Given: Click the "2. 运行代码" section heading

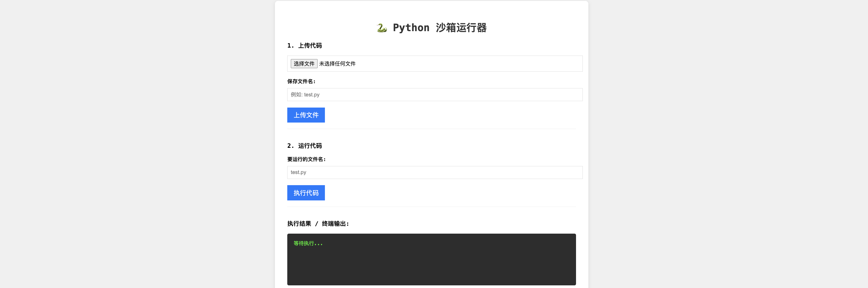Looking at the screenshot, I should (304, 146).
